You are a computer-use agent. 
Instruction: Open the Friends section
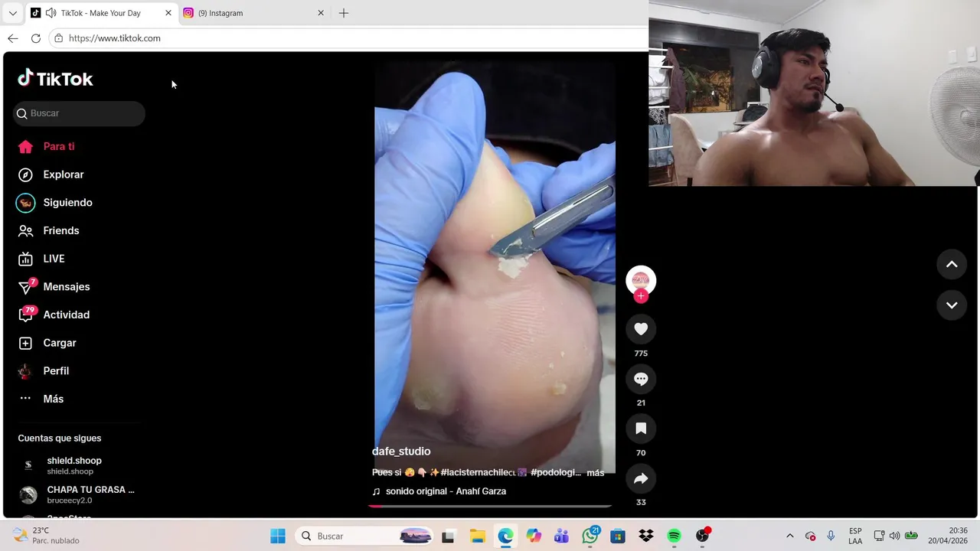click(x=48, y=230)
